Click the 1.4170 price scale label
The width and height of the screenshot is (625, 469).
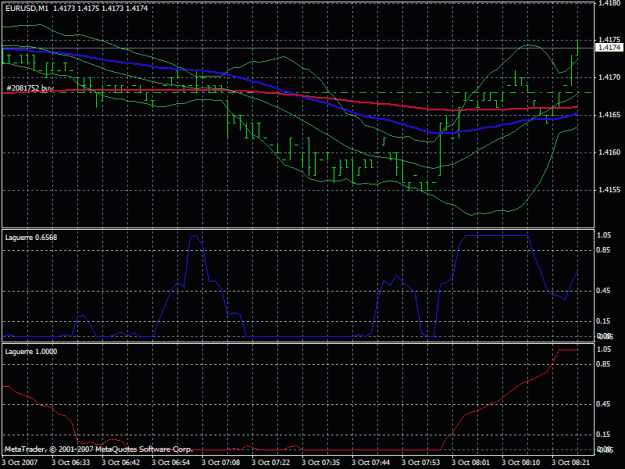click(x=609, y=77)
